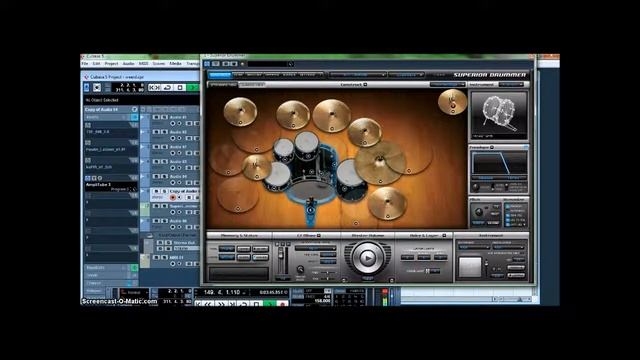Click the first Memory & Status top-row button
The image size is (640, 360).
227,249
